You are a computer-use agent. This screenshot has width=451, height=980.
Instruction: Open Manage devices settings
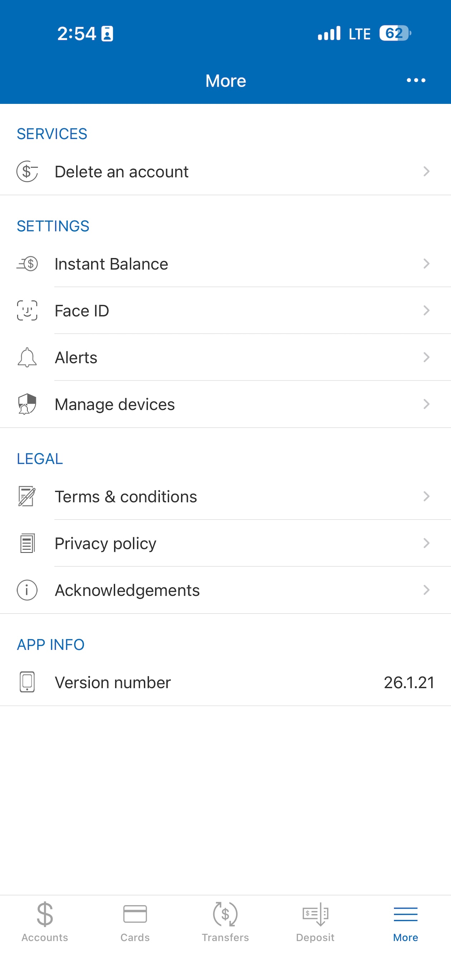pos(225,404)
